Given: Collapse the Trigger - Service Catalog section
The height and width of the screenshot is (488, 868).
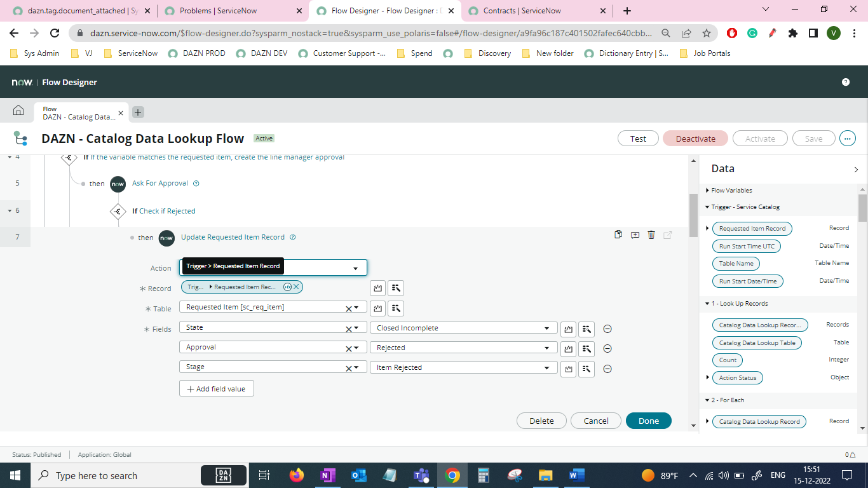Looking at the screenshot, I should (x=708, y=207).
